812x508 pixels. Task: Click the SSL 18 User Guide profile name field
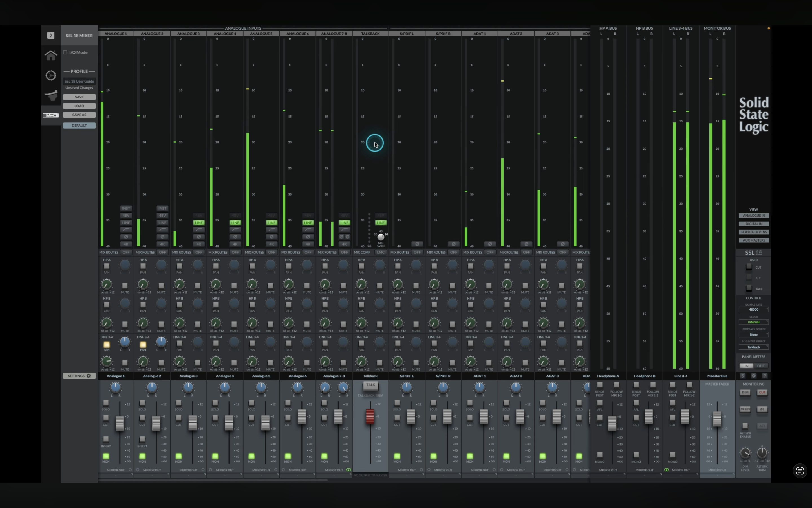coord(79,81)
